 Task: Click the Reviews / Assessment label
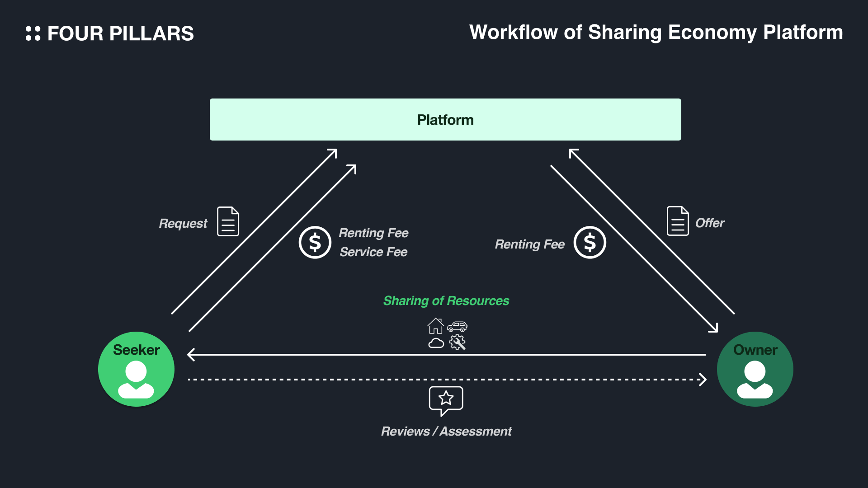pos(446,432)
